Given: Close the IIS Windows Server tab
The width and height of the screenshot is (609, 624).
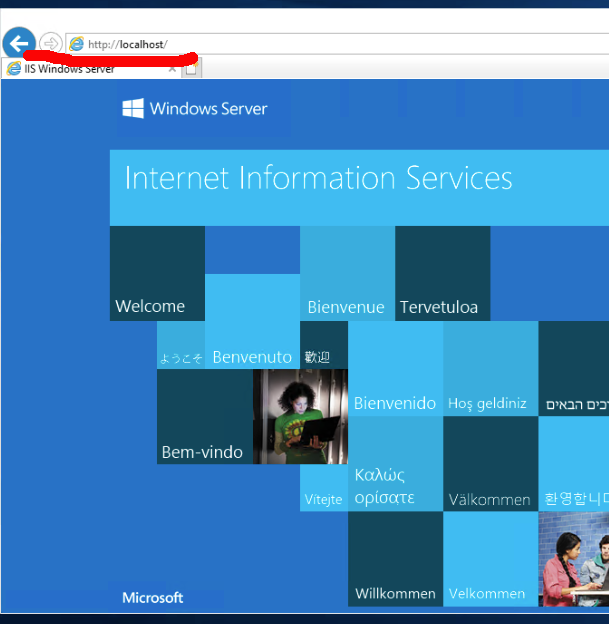Looking at the screenshot, I should [x=172, y=69].
